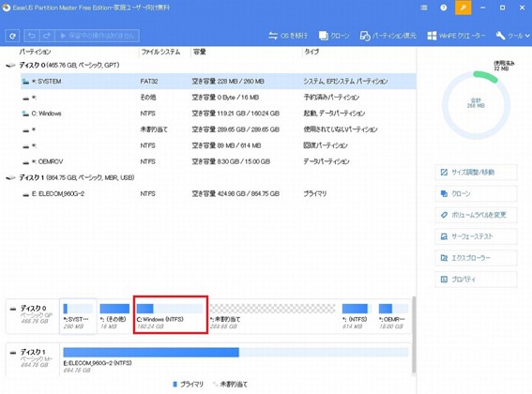Select the その他 16 MB reserved partition row
Viewport: 532px width, 394px height.
pyautogui.click(x=219, y=98)
